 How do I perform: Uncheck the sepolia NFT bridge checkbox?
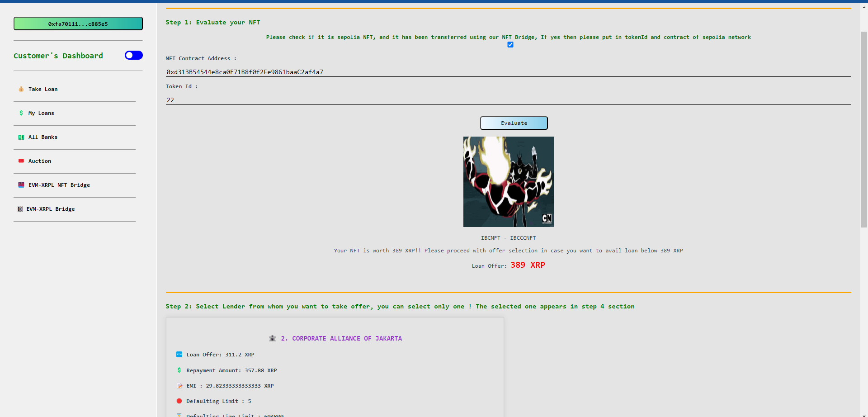pos(510,44)
